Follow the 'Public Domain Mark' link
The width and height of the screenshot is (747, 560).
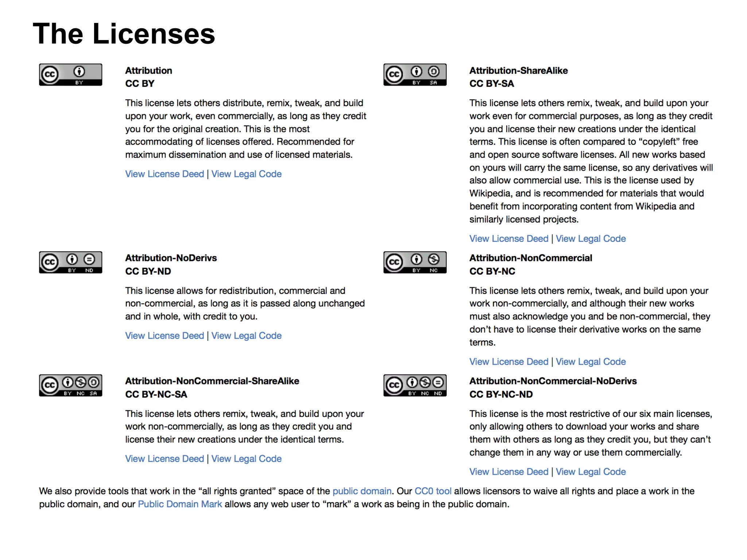(180, 504)
